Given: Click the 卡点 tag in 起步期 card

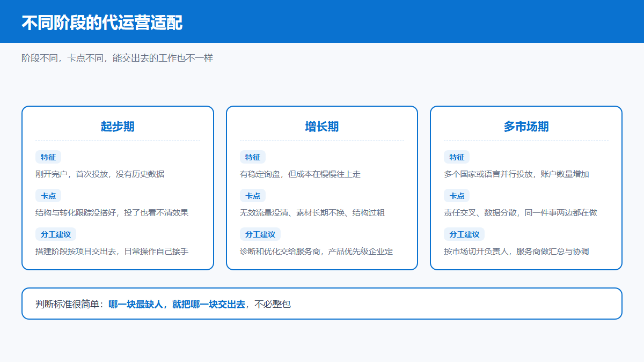Looking at the screenshot, I should tap(48, 196).
